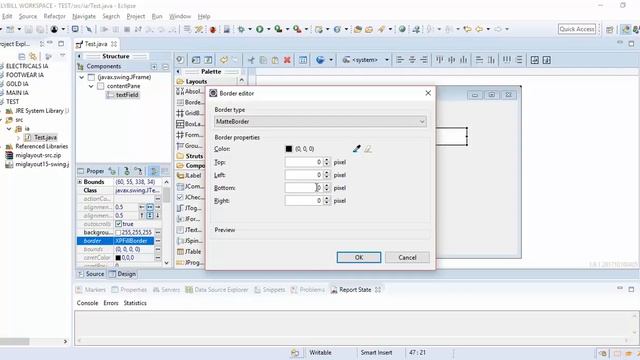Align selected components to top edge

click(440, 60)
